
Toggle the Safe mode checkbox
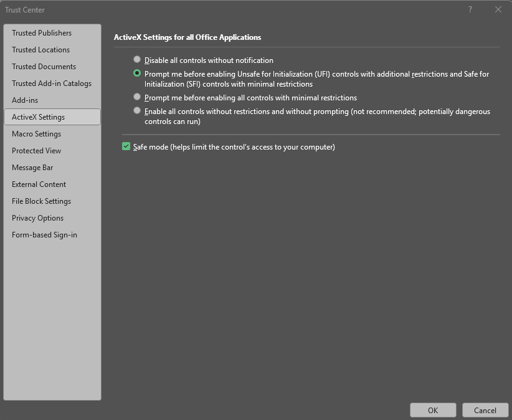click(126, 146)
